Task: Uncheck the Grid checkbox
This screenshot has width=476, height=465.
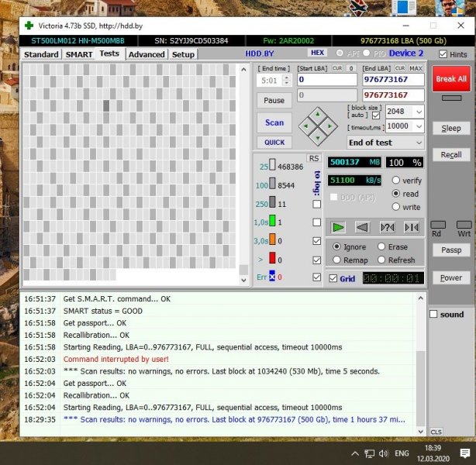Action: (333, 278)
